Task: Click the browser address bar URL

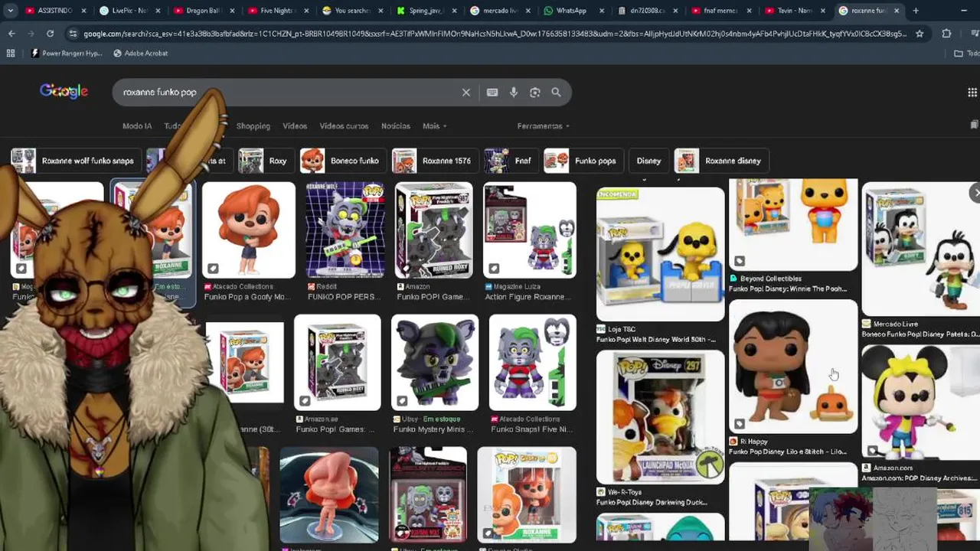Action: click(x=495, y=34)
